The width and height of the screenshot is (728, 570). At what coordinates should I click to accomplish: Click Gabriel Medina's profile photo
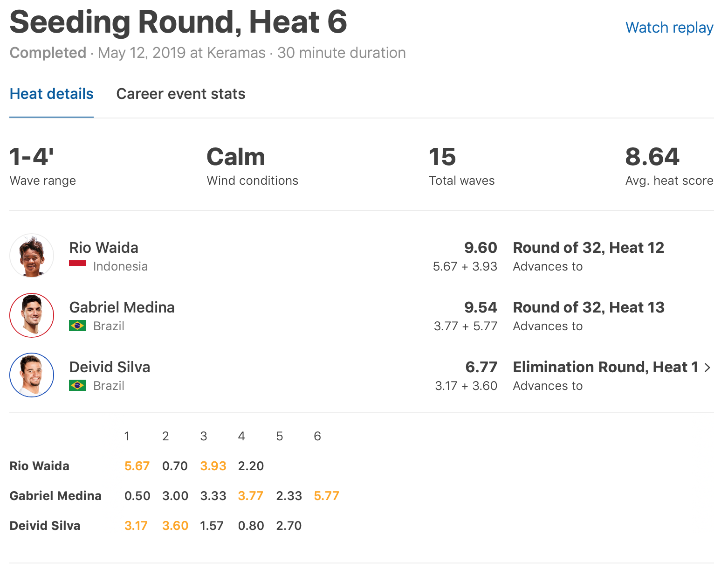[32, 315]
